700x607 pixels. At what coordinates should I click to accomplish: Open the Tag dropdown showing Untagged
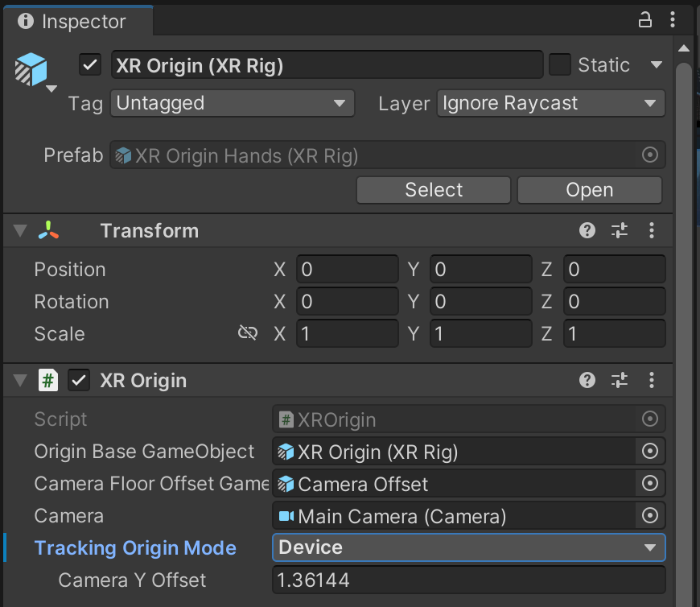click(232, 103)
